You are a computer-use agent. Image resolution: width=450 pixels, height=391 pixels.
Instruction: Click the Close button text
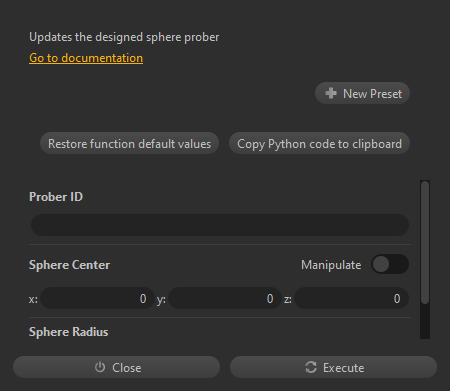tap(127, 368)
